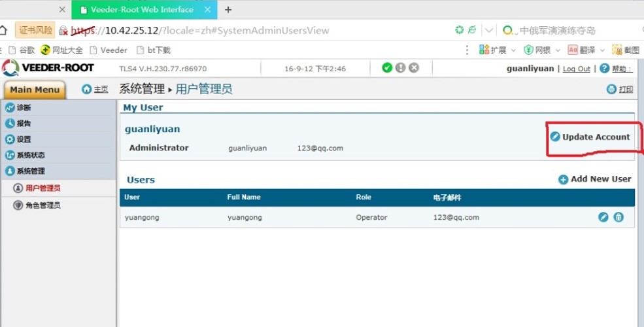The width and height of the screenshot is (644, 327).
Task: Open the browser address bar dropdown arrow
Action: pos(490,30)
